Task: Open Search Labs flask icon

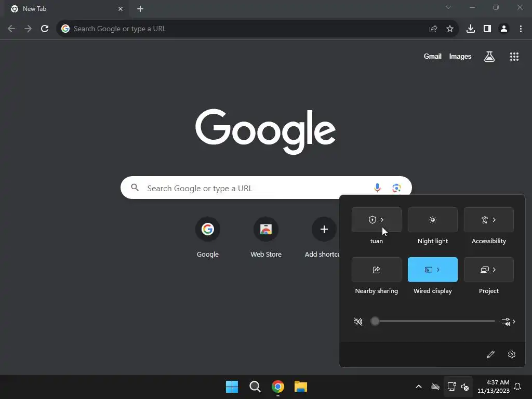Action: (x=489, y=57)
